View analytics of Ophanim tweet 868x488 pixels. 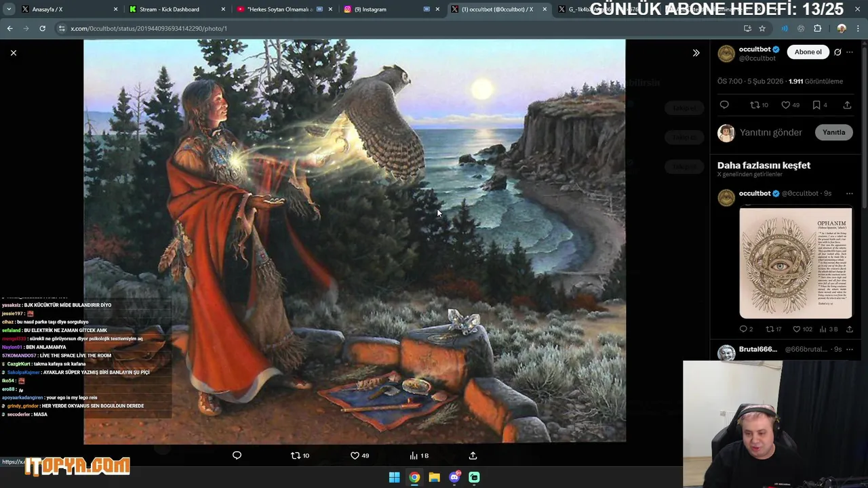(x=829, y=329)
